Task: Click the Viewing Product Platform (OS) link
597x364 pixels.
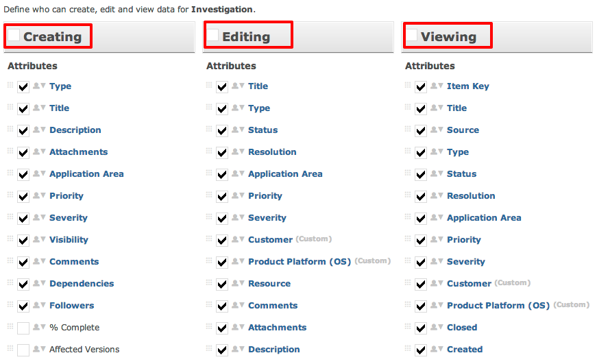Action: (x=498, y=305)
